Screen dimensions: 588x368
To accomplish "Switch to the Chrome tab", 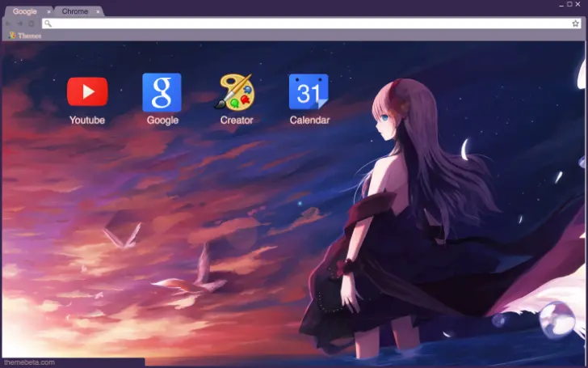I will [x=75, y=11].
